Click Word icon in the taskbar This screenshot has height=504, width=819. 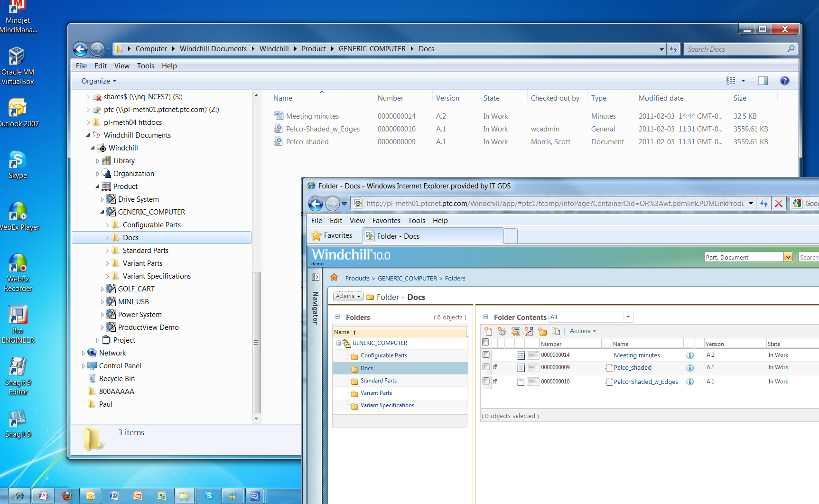click(x=114, y=496)
